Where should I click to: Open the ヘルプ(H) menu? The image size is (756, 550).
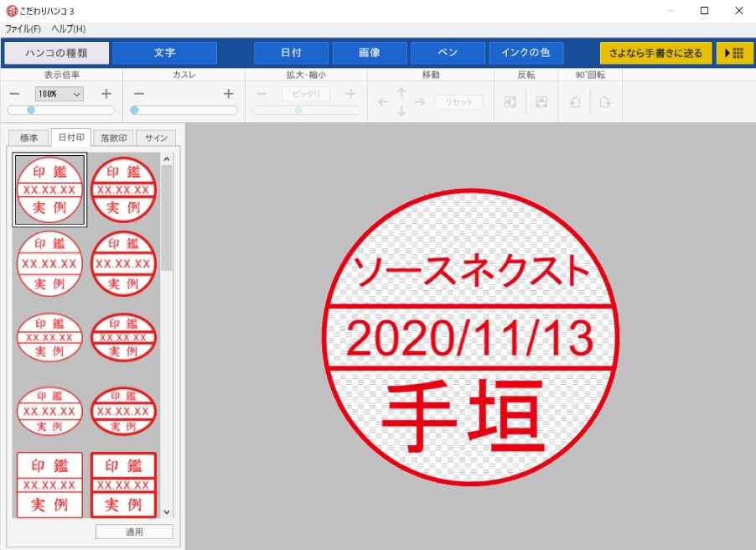[69, 29]
